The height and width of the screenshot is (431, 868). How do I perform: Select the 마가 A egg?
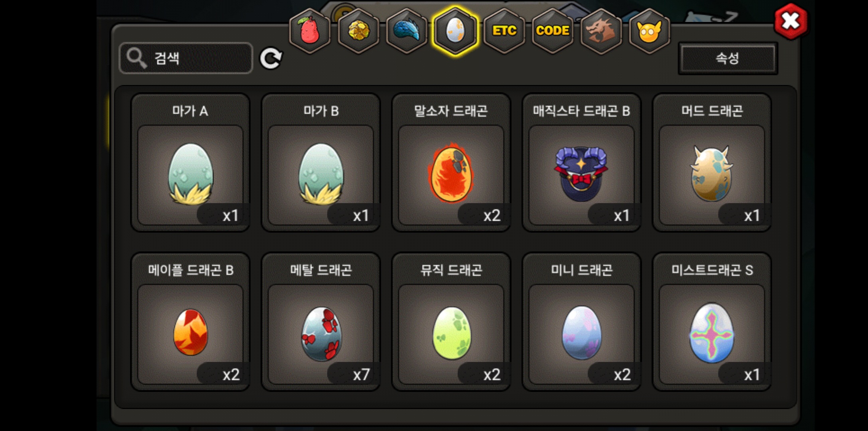click(190, 162)
